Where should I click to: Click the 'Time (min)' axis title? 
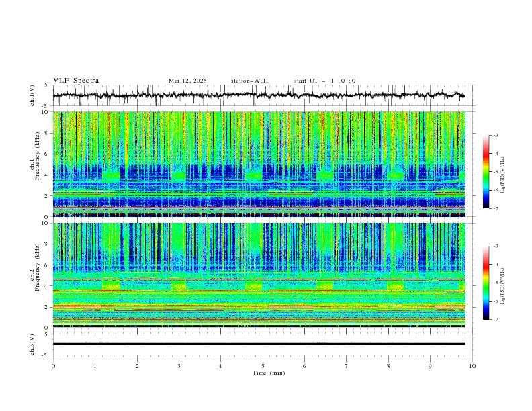tap(269, 373)
